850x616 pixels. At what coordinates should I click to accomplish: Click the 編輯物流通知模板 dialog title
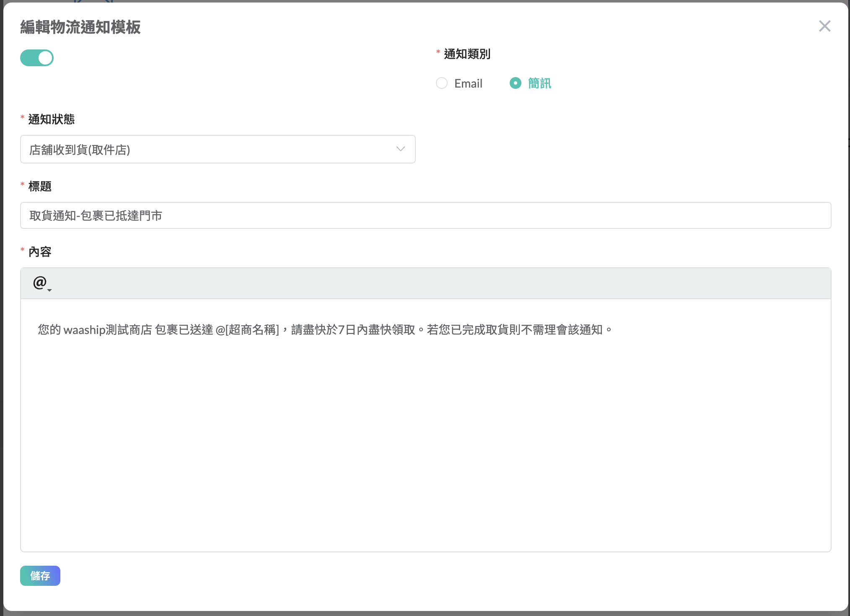pyautogui.click(x=80, y=27)
